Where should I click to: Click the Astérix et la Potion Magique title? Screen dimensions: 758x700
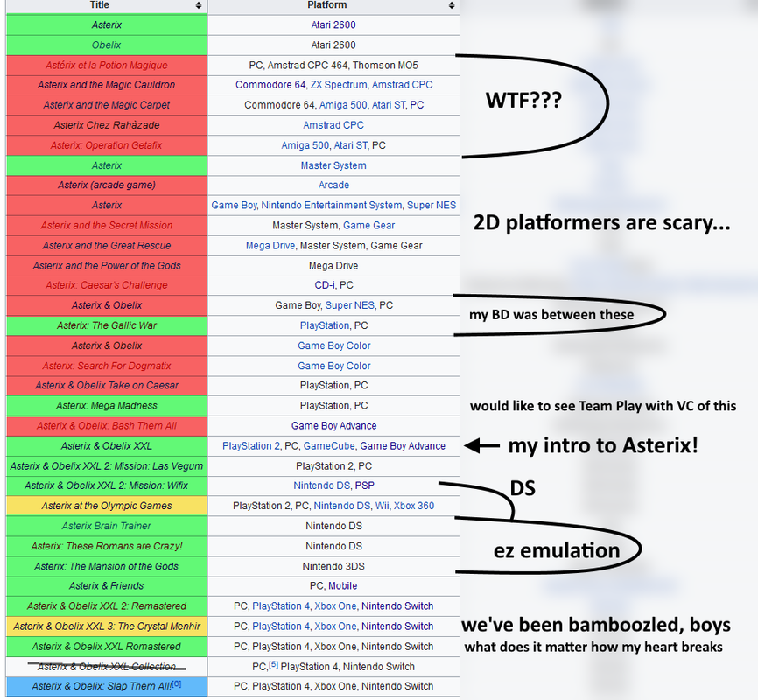pyautogui.click(x=107, y=66)
